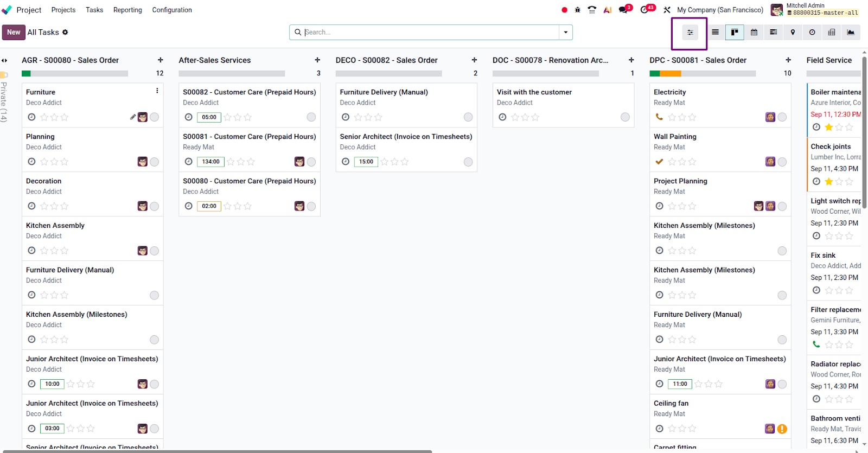
Task: Open the map view
Action: [793, 33]
